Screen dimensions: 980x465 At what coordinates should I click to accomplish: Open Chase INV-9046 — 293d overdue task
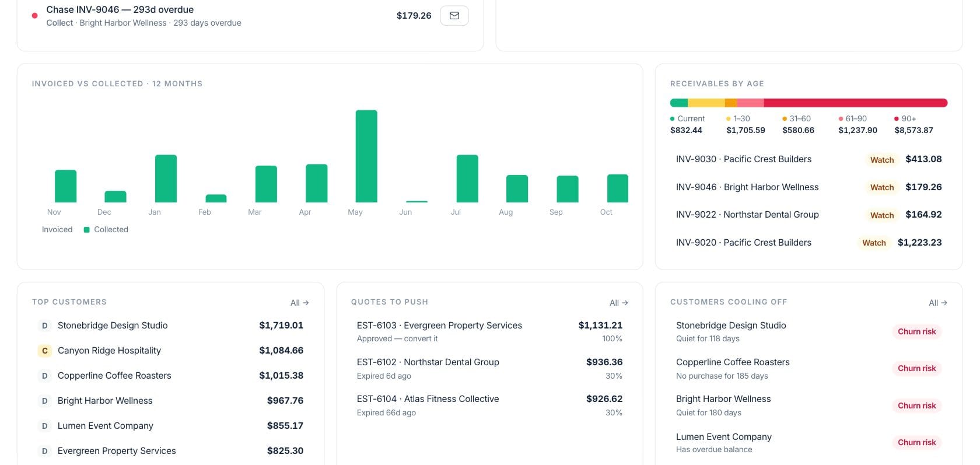tap(250, 16)
